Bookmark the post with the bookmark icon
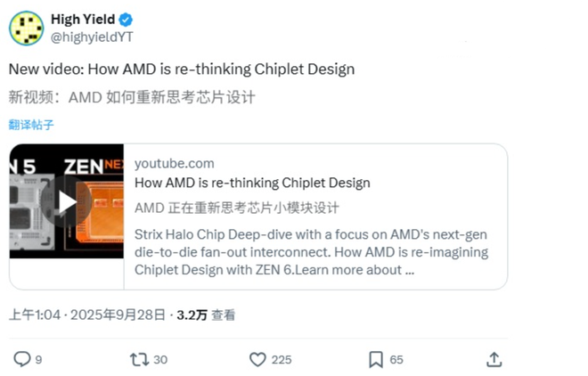The height and width of the screenshot is (376, 588). click(x=376, y=359)
